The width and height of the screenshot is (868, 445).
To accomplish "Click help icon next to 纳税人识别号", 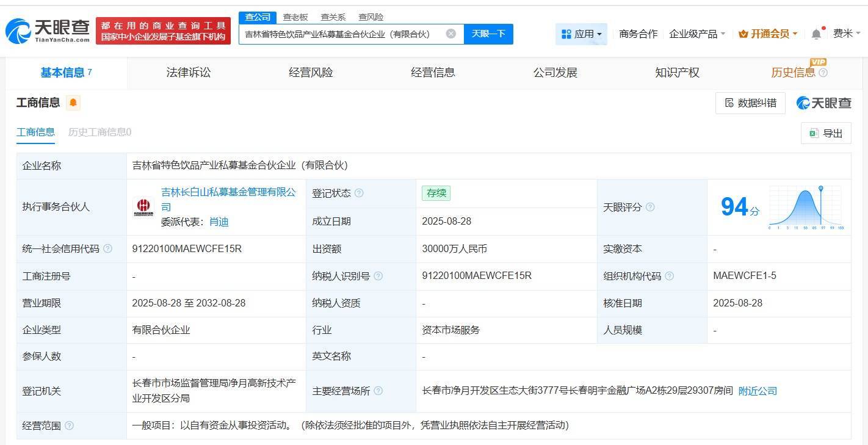I will [378, 276].
